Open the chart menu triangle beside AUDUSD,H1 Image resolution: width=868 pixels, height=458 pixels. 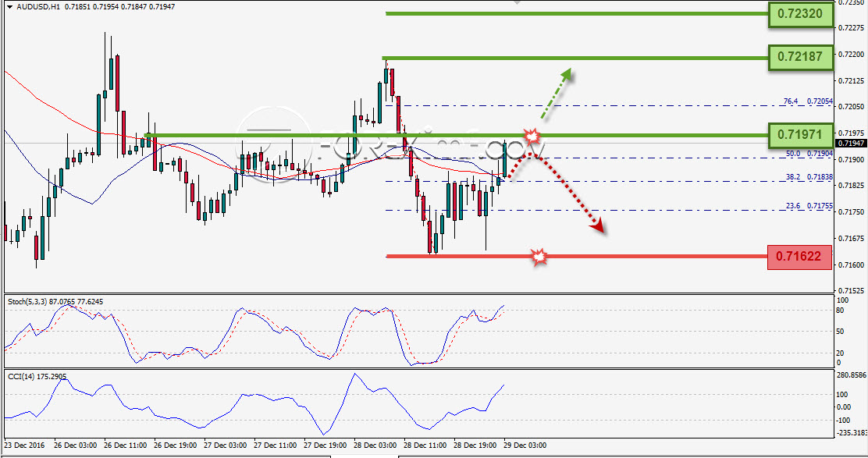point(10,7)
